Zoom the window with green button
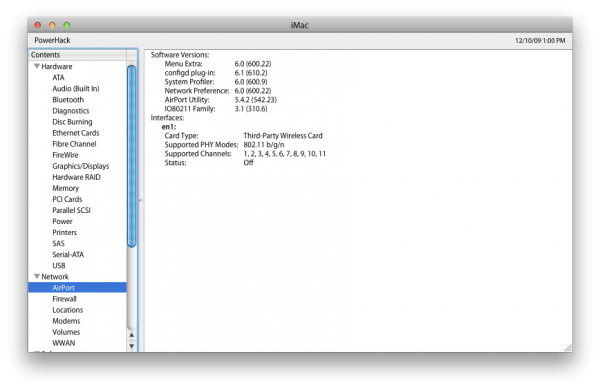Image resolution: width=600 pixels, height=390 pixels. [67, 25]
